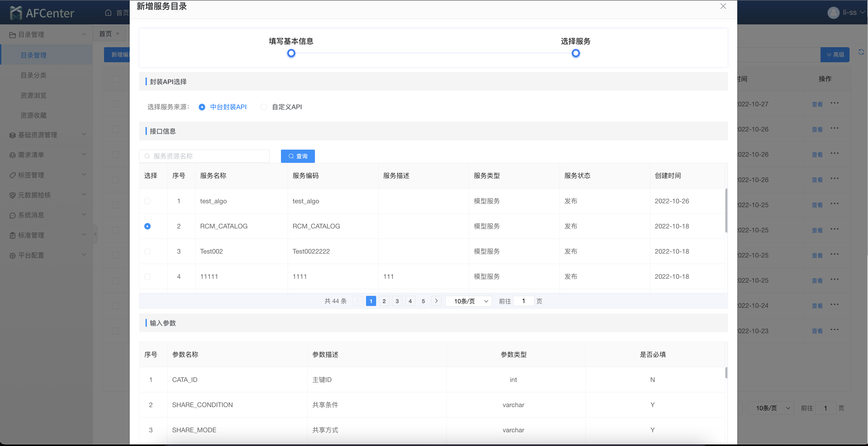Image resolution: width=868 pixels, height=446 pixels.
Task: Open more actions for 2022-10-24 row
Action: pyautogui.click(x=835, y=304)
